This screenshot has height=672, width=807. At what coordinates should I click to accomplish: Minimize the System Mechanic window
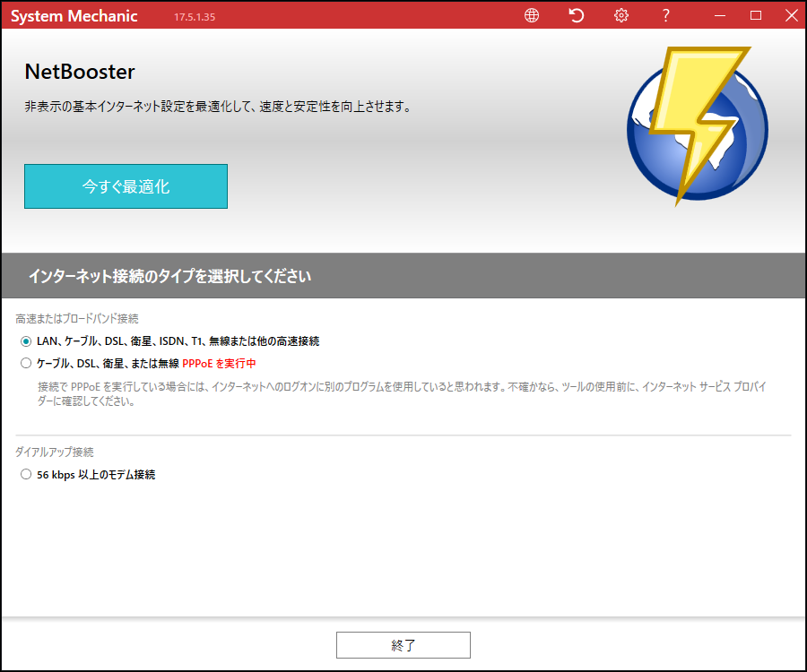720,15
